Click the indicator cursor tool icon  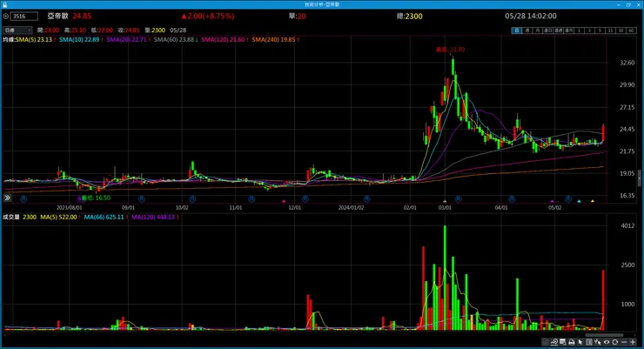[x=598, y=342]
